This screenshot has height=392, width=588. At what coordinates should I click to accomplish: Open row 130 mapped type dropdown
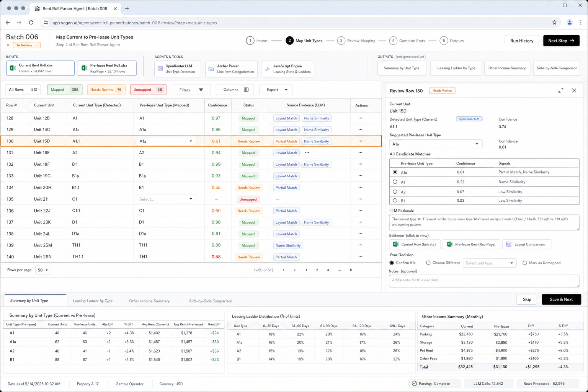pyautogui.click(x=166, y=141)
